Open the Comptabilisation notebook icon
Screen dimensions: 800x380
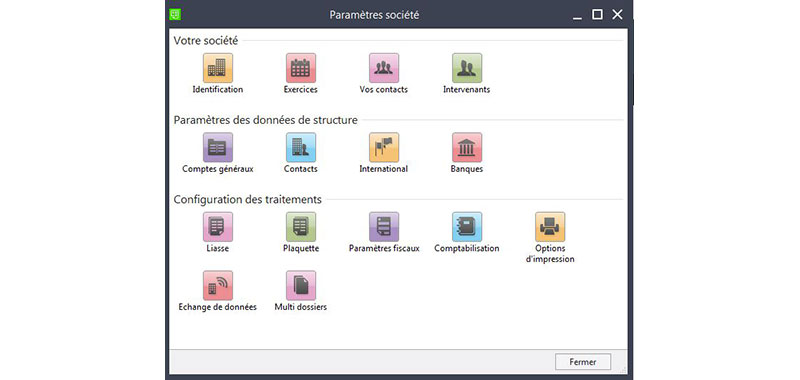(x=467, y=227)
